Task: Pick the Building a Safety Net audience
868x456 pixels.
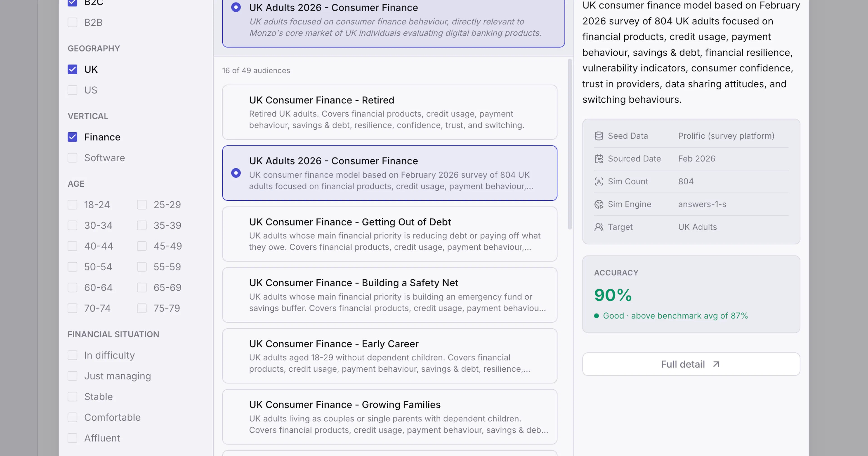Action: (389, 295)
